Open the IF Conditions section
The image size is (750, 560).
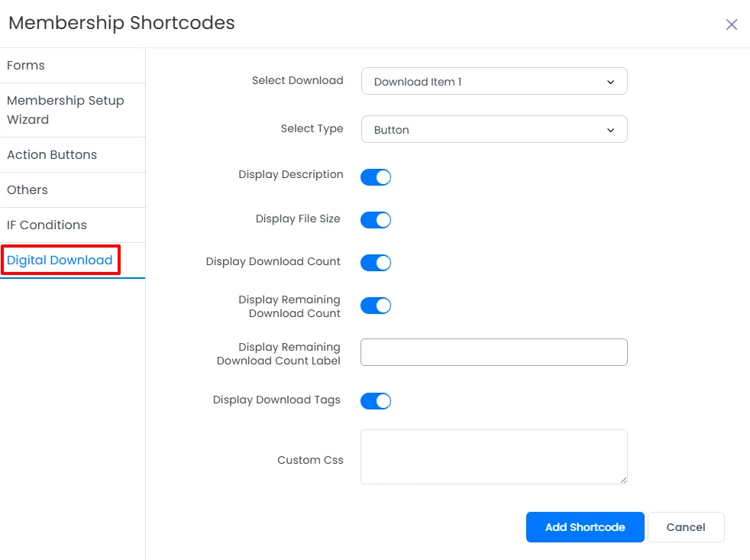click(x=47, y=225)
